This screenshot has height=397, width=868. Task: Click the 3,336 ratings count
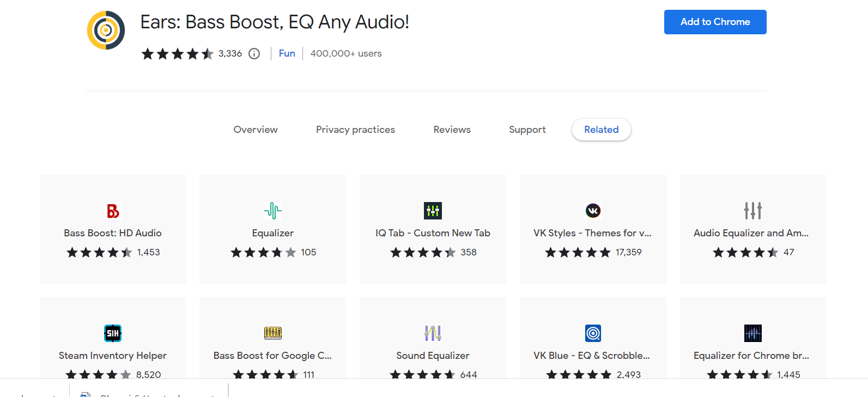pos(230,53)
